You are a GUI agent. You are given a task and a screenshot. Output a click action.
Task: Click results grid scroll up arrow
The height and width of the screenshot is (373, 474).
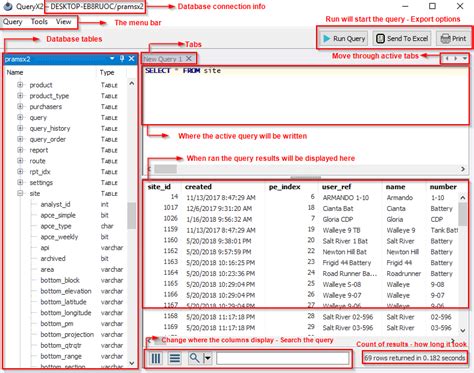463,198
